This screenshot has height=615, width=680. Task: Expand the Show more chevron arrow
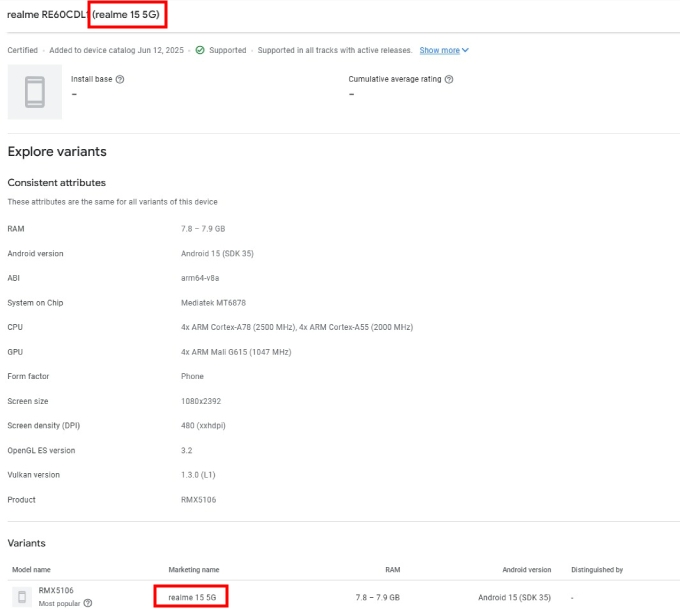(465, 50)
